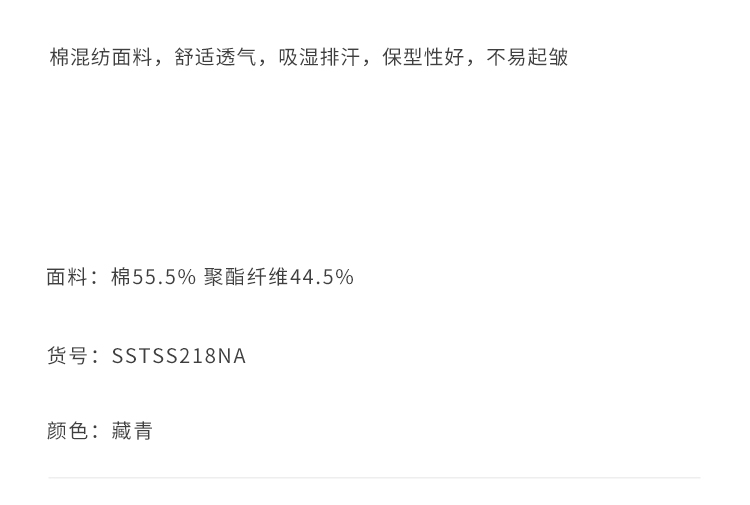The width and height of the screenshot is (750, 505).
Task: Click the colon after 货号
Action: [x=96, y=357]
